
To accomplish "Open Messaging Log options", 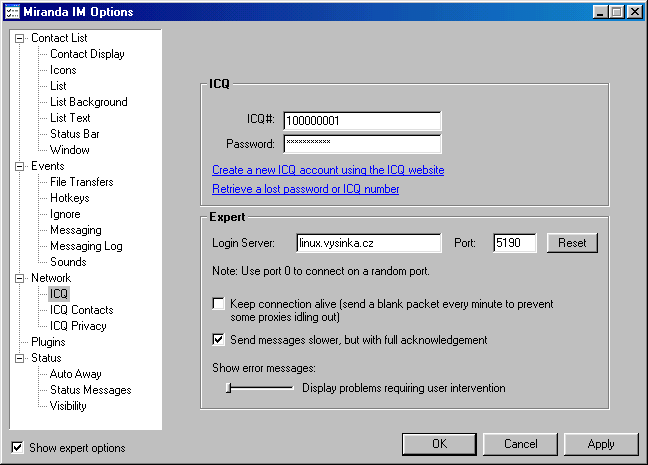I will coord(86,246).
